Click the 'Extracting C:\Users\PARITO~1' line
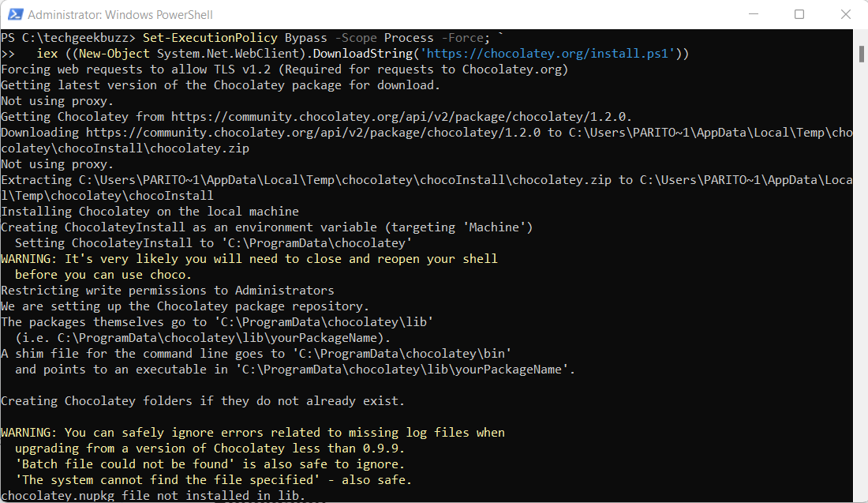The image size is (868, 503). coord(427,180)
